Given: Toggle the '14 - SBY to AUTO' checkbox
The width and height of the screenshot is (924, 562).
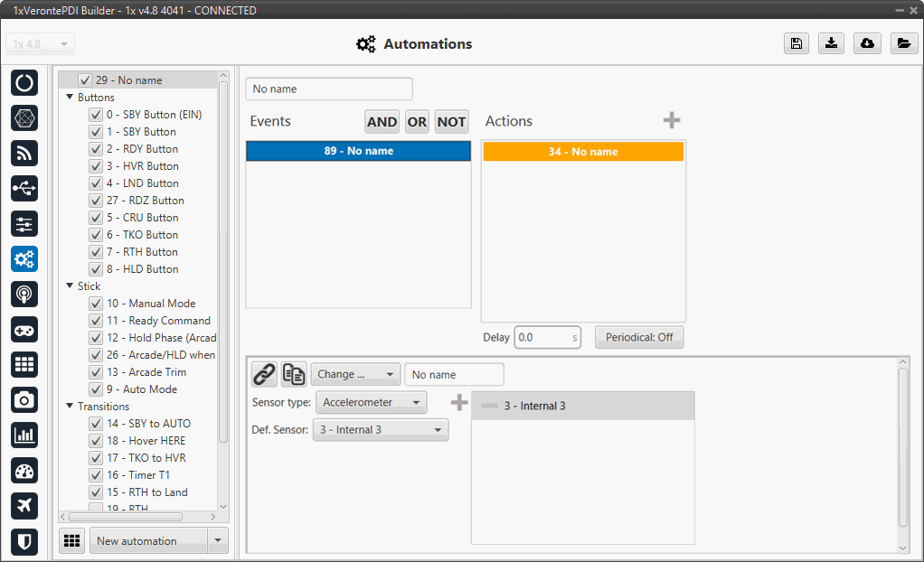Looking at the screenshot, I should [95, 424].
